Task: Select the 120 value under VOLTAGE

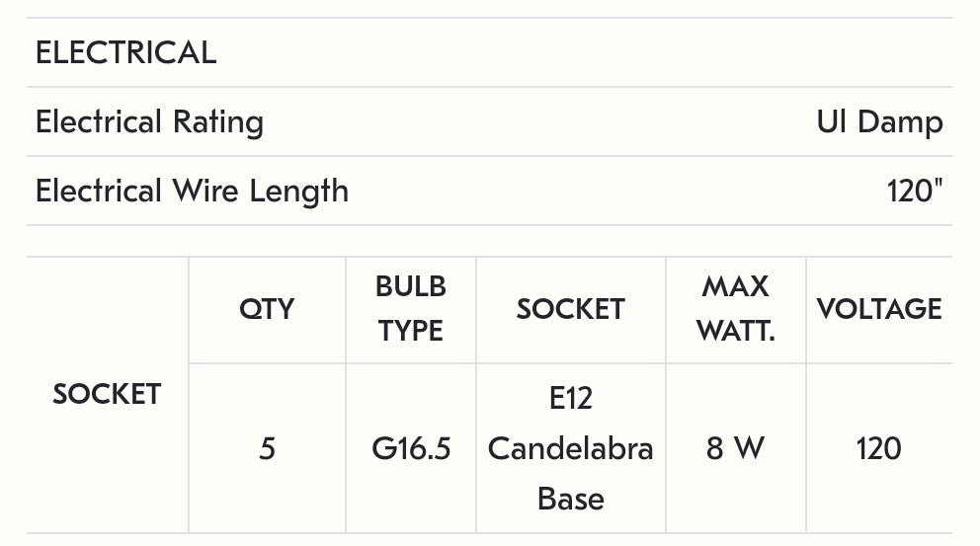Action: pos(879,449)
